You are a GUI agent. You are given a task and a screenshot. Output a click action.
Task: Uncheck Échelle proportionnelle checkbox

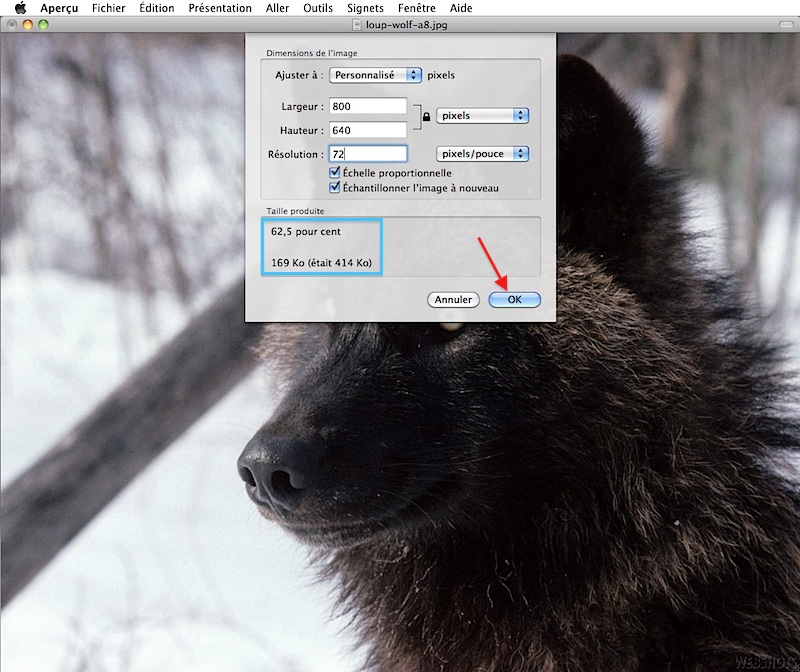click(x=336, y=173)
